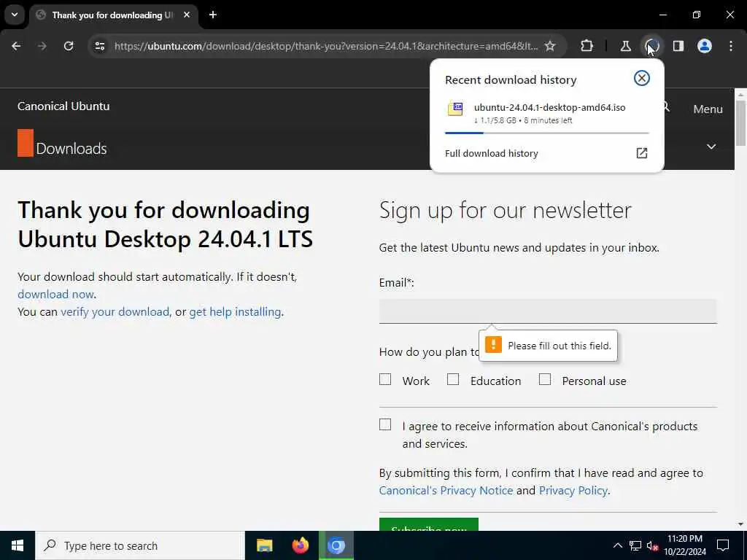The height and width of the screenshot is (560, 747).
Task: Click the green Subscribe now button
Action: [429, 525]
